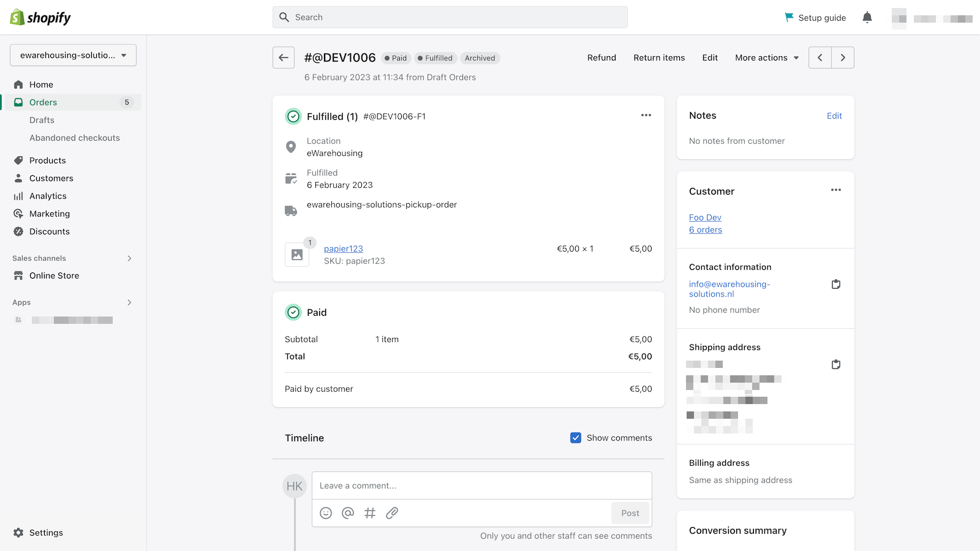Click the Edit order button
The image size is (980, 551).
pyautogui.click(x=710, y=58)
